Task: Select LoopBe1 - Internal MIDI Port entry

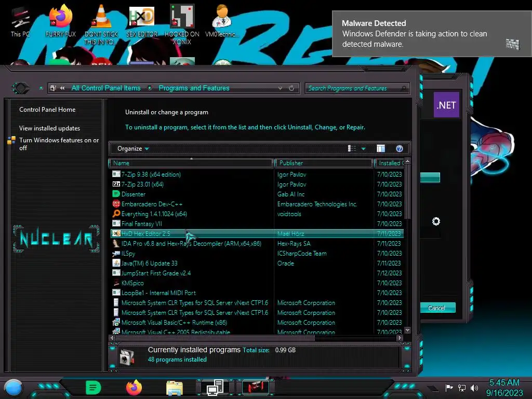Action: [x=257, y=292]
